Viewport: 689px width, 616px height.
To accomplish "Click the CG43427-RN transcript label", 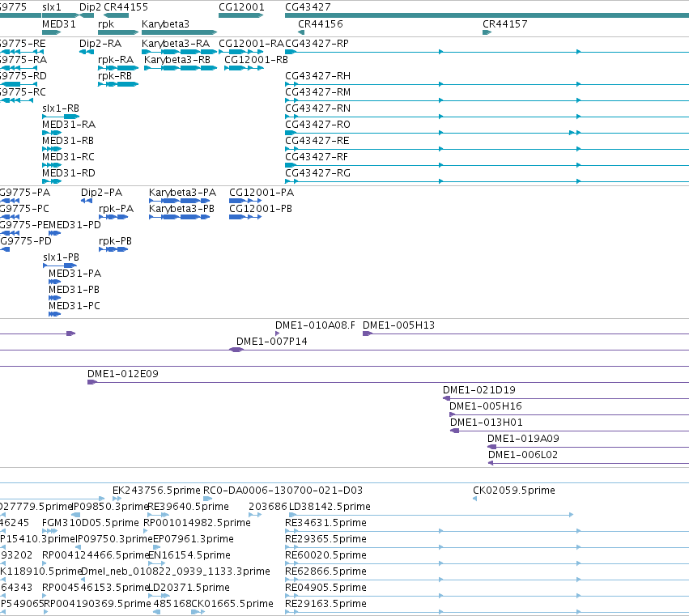I will point(317,108).
